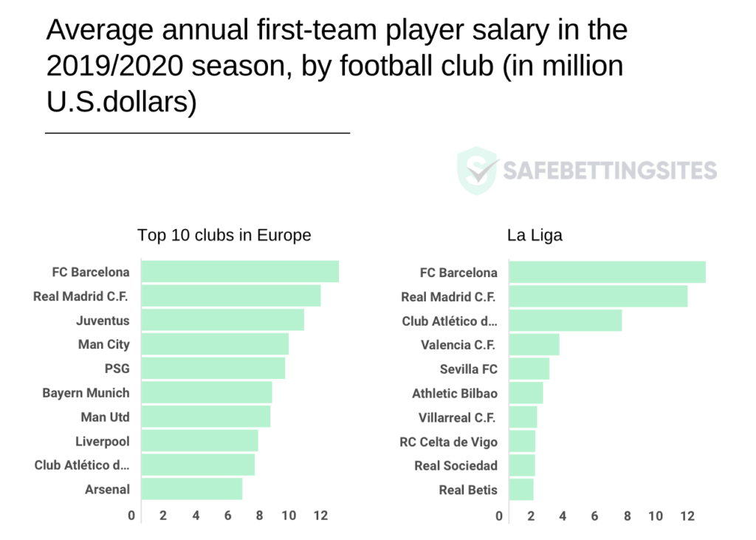The height and width of the screenshot is (540, 756).
Task: Click the Athletic Bilbao label
Action: point(455,393)
